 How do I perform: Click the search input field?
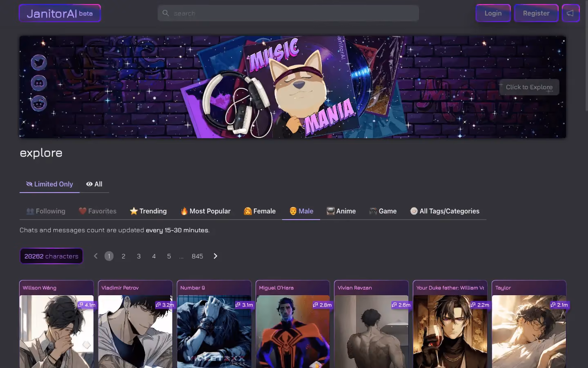288,13
